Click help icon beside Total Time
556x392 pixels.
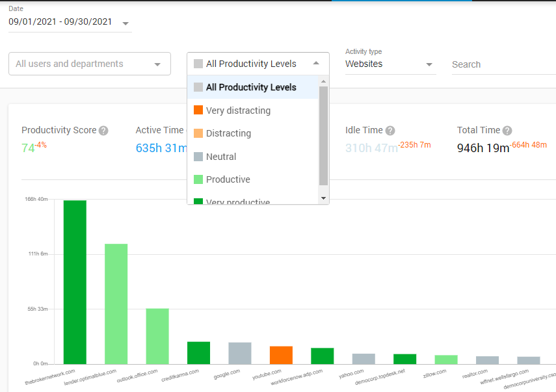[x=507, y=131]
